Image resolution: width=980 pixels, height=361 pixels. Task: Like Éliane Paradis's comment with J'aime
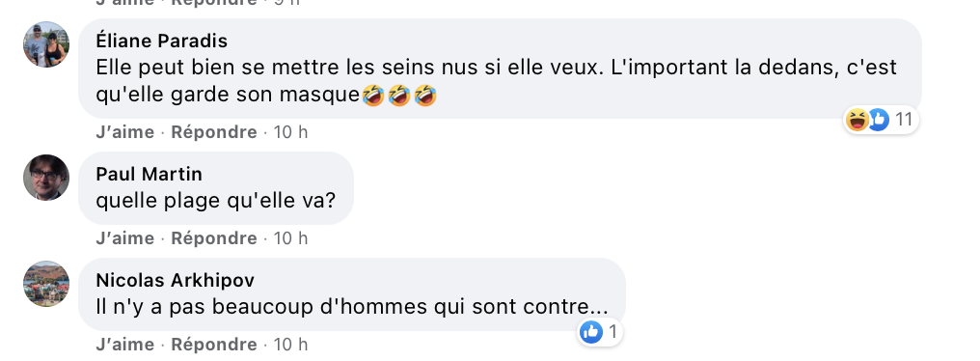[x=125, y=132]
